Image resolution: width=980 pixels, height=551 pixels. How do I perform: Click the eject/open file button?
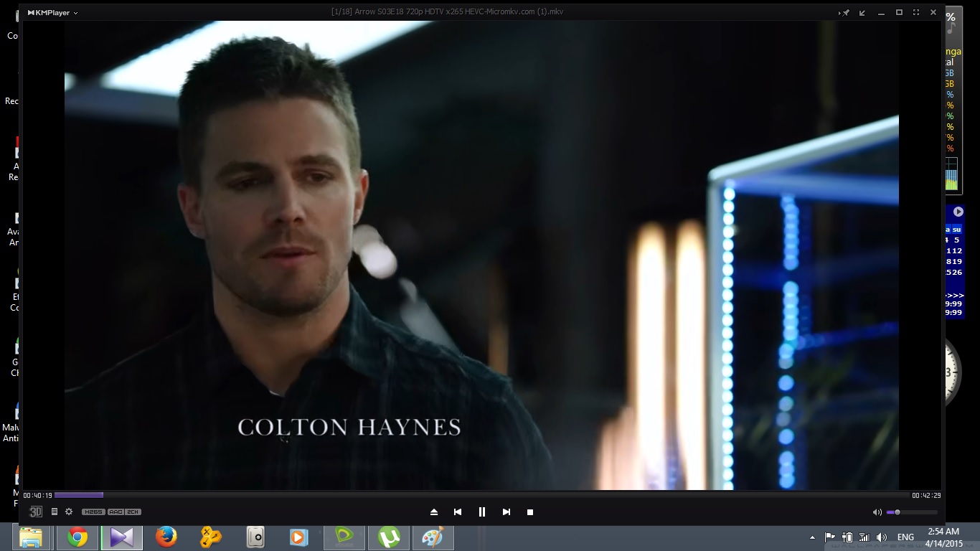434,512
